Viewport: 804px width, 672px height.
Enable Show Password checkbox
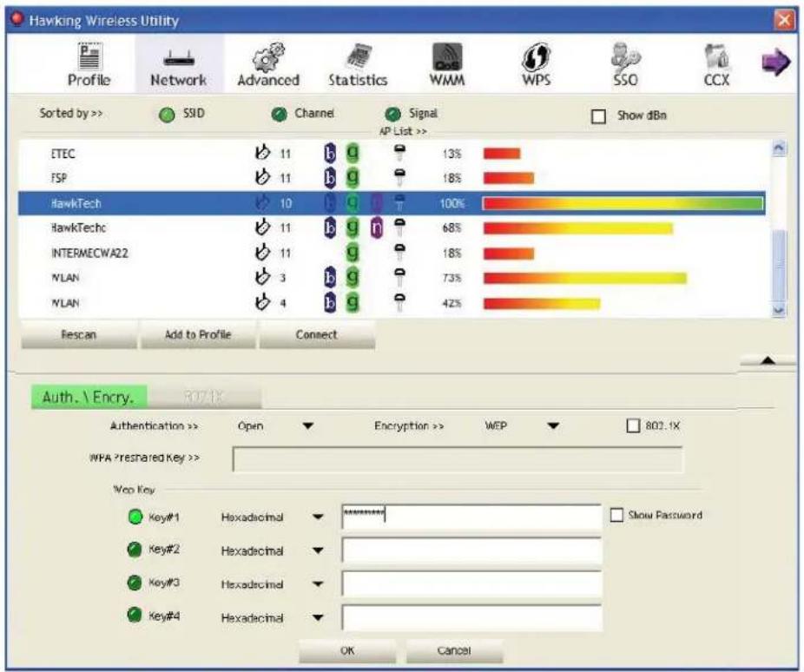(x=616, y=515)
